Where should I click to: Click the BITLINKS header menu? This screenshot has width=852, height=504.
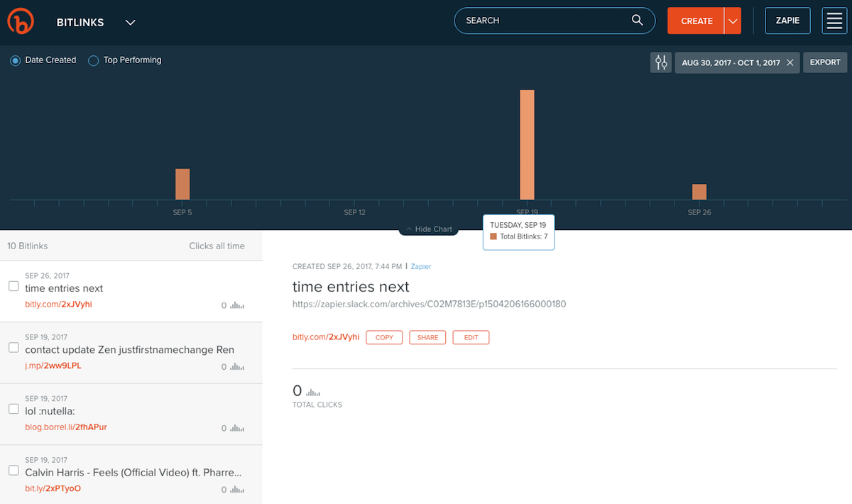(80, 22)
